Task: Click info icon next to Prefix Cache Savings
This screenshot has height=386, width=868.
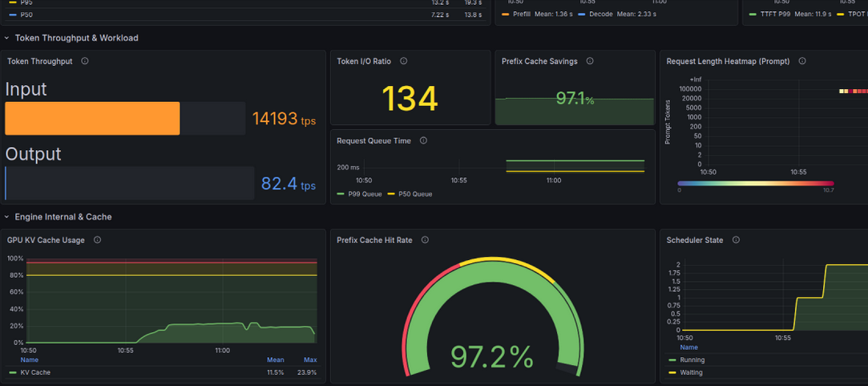Action: pyautogui.click(x=590, y=61)
